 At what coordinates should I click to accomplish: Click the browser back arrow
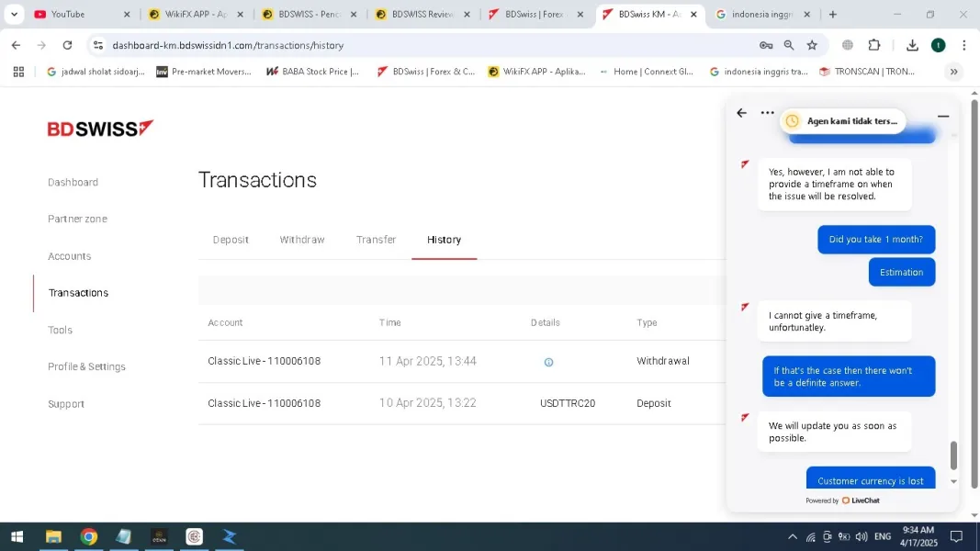click(16, 45)
